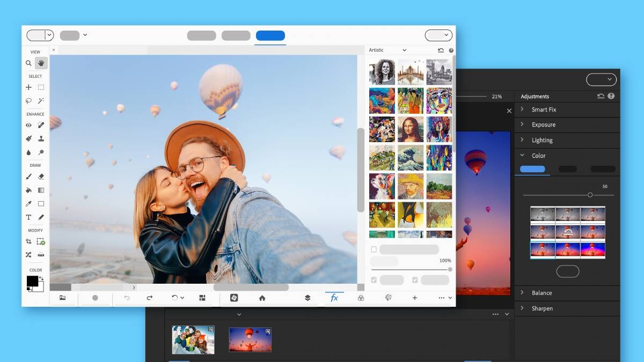Switch to the fx Effects tab

(x=334, y=298)
